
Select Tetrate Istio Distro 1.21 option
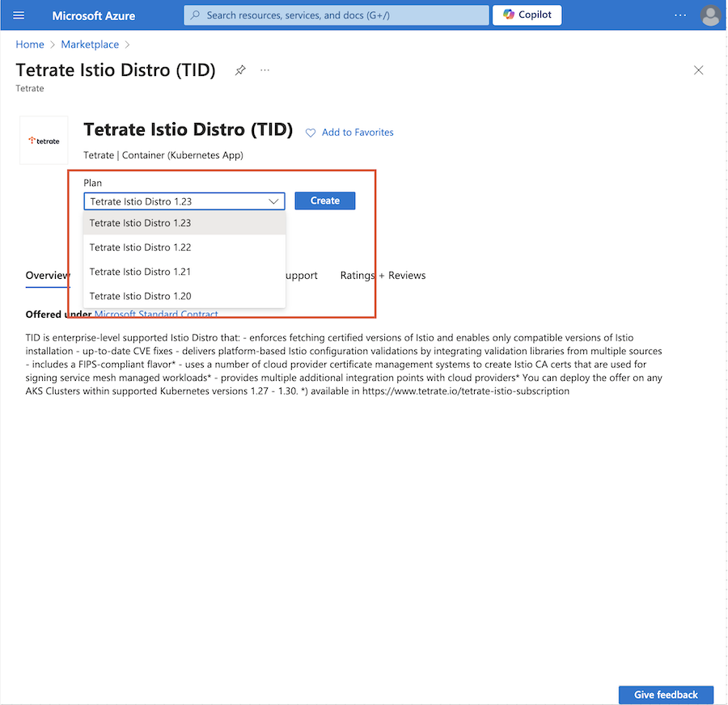[184, 272]
